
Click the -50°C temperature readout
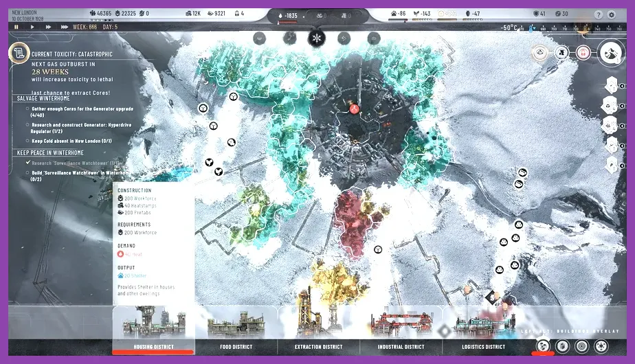509,27
